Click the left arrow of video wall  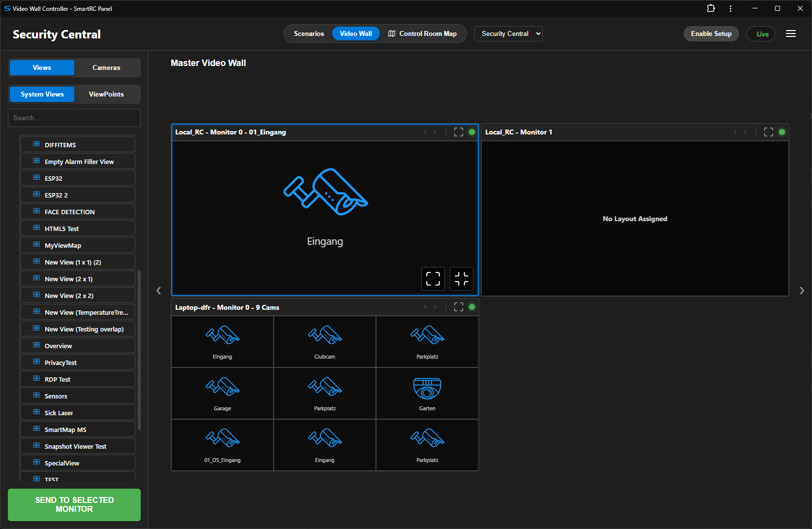pos(158,291)
